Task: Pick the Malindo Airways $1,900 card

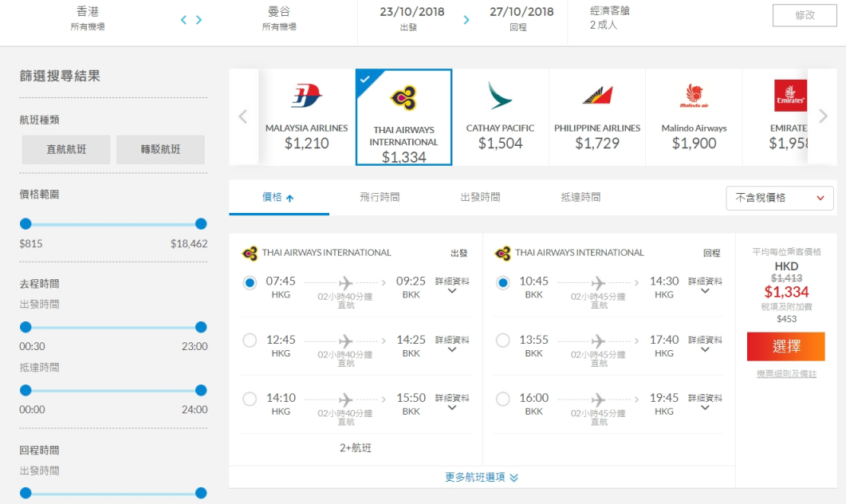Action: pos(694,117)
